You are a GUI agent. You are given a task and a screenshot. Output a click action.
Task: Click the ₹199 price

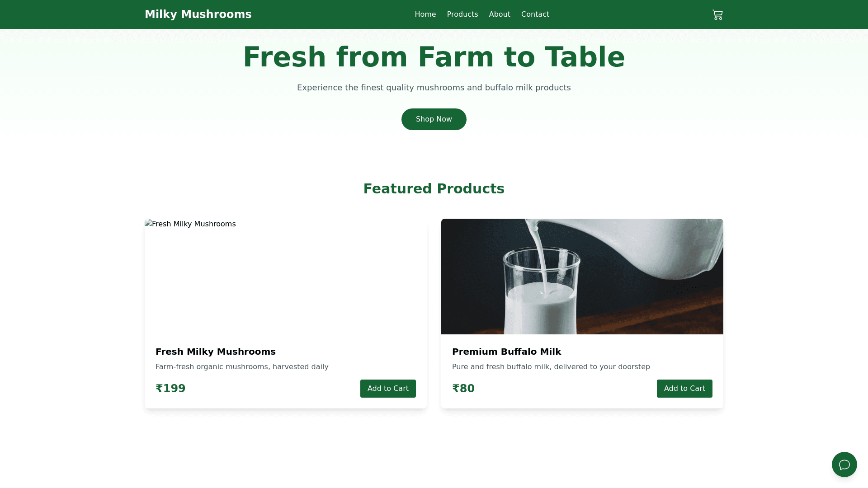click(x=170, y=389)
